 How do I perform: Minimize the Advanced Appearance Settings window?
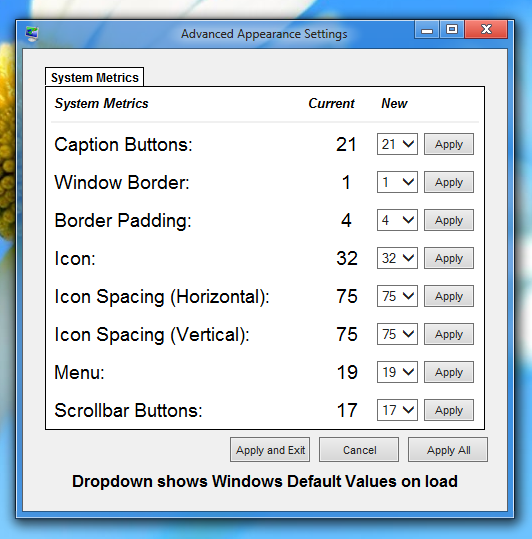point(427,30)
